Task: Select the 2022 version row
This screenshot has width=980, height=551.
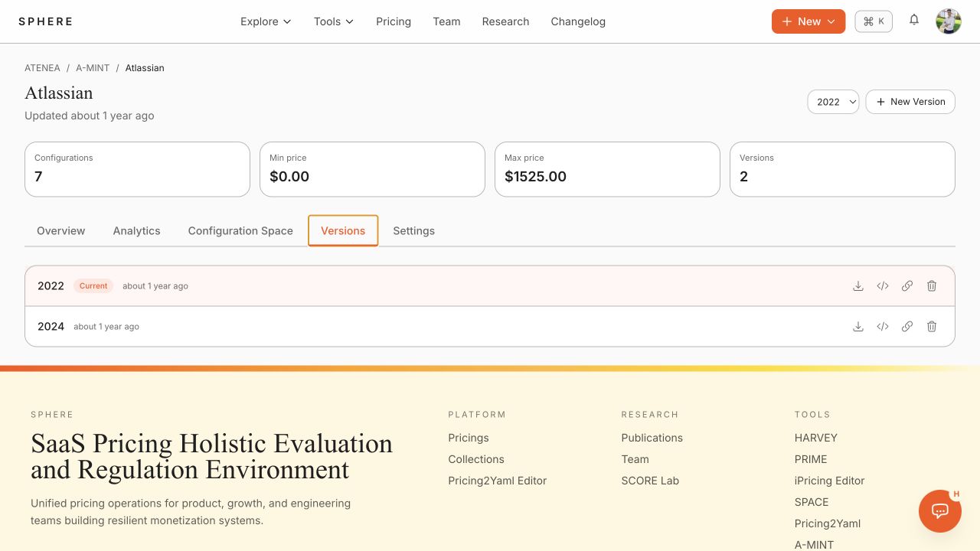Action: click(x=490, y=286)
